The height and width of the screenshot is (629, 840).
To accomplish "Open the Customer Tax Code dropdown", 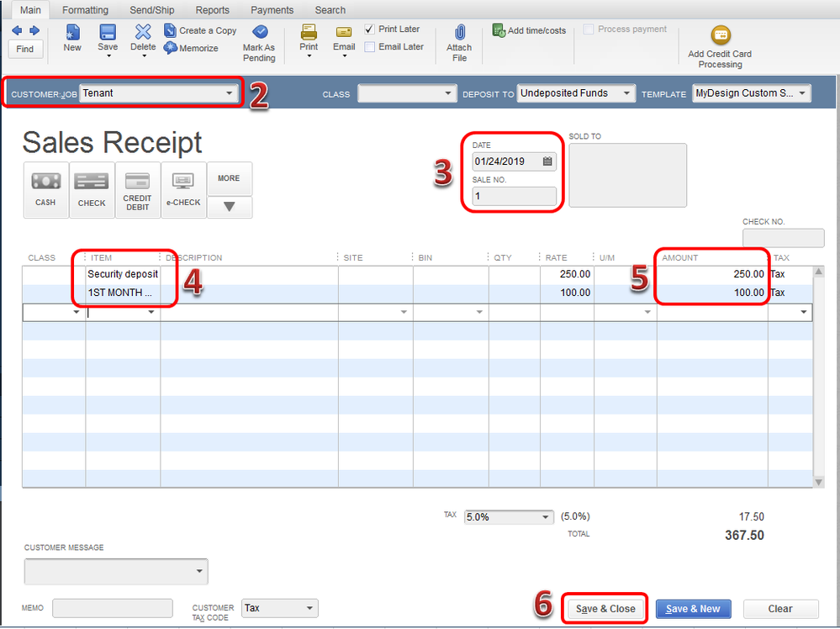I will 309,609.
